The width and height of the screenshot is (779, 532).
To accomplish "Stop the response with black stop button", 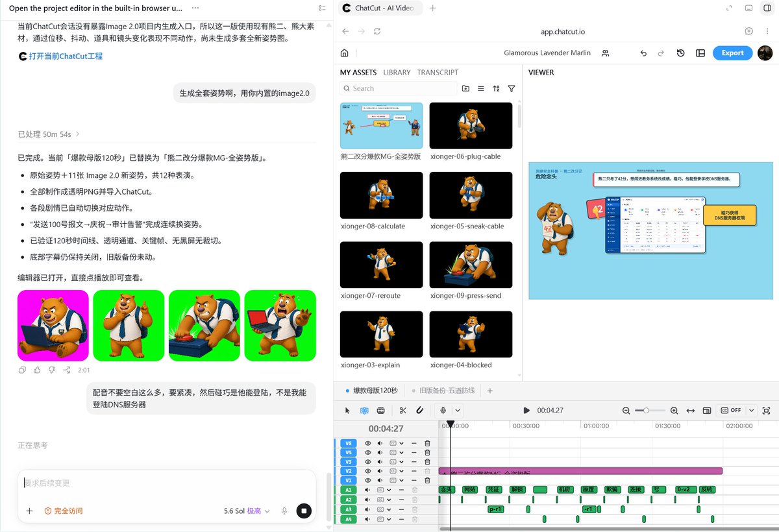I will [303, 511].
